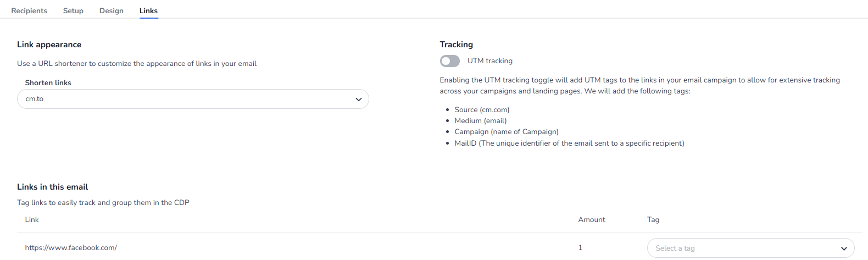Click the Shorten links field label
Viewport: 868px width, 260px height.
[x=48, y=83]
